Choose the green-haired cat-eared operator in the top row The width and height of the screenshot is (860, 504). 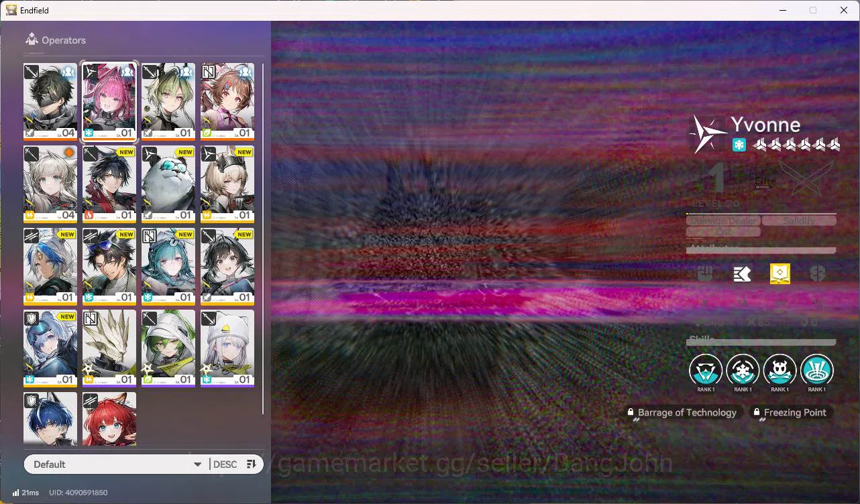(x=168, y=101)
